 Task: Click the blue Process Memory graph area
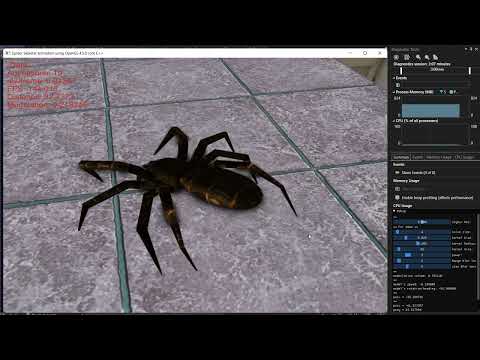click(430, 110)
